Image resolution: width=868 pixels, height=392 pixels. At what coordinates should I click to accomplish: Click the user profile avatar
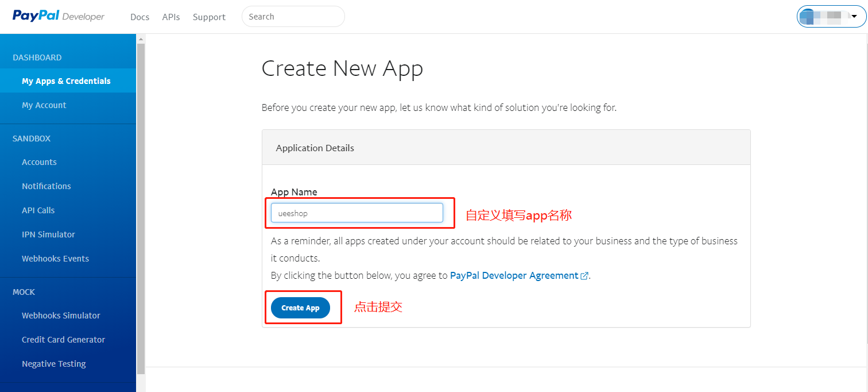pyautogui.click(x=808, y=17)
